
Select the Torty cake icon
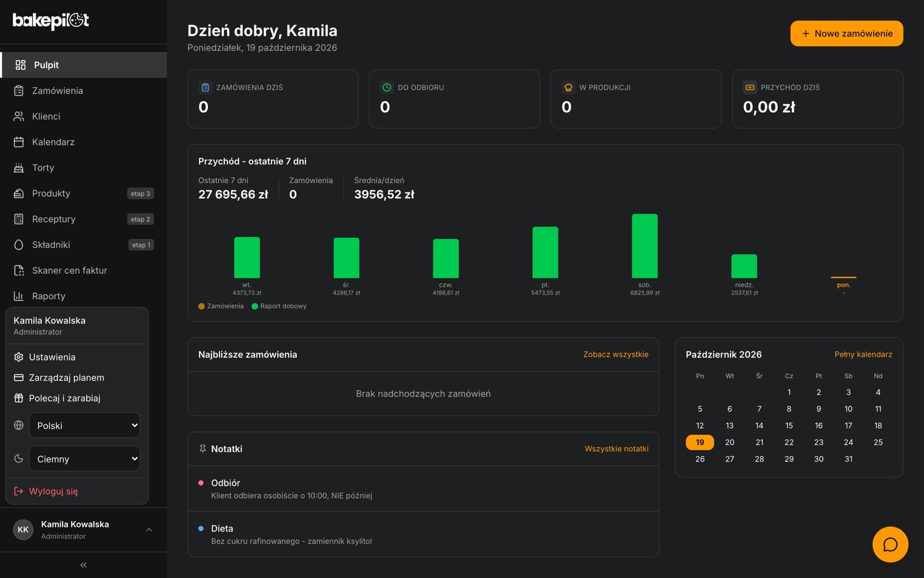19,167
